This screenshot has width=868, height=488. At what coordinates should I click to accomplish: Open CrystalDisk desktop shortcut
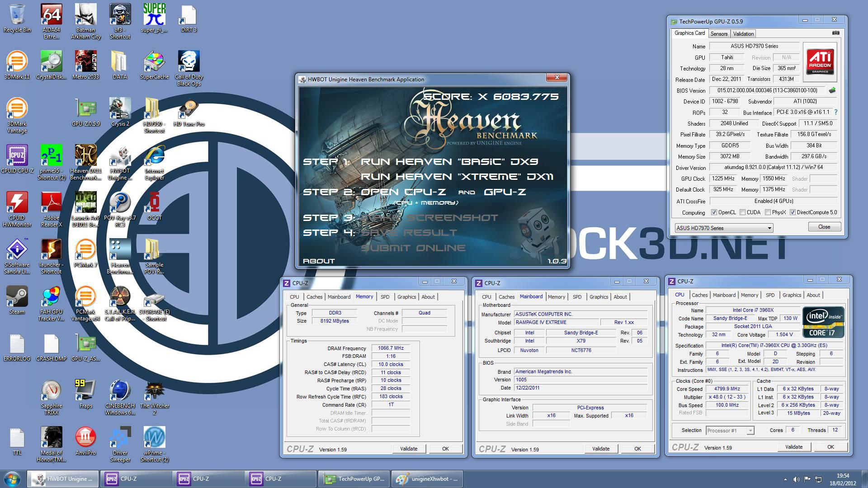click(51, 65)
